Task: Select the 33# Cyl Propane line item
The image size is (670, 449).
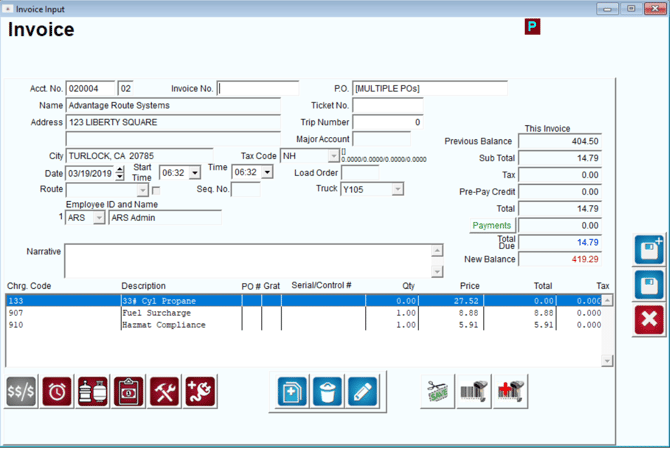Action: pos(304,301)
